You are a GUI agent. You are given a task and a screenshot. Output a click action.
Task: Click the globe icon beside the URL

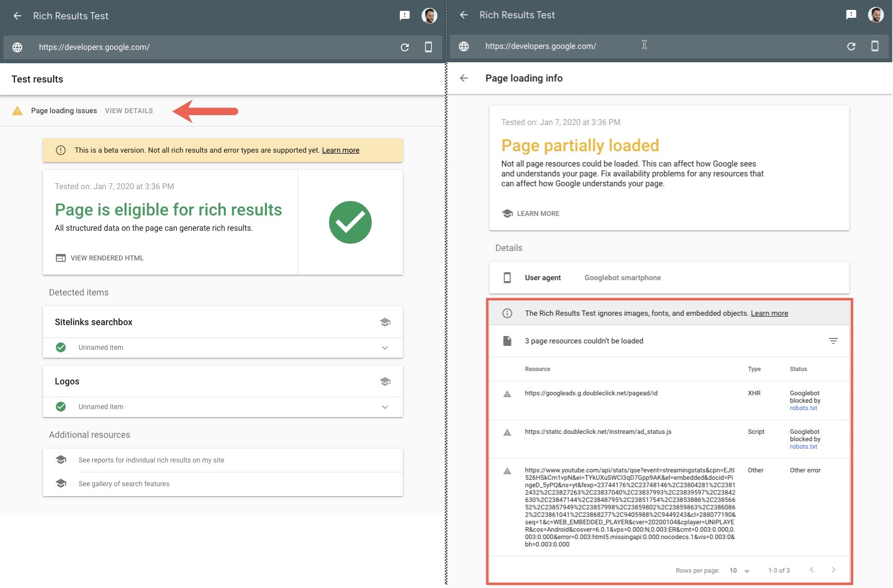tap(18, 47)
